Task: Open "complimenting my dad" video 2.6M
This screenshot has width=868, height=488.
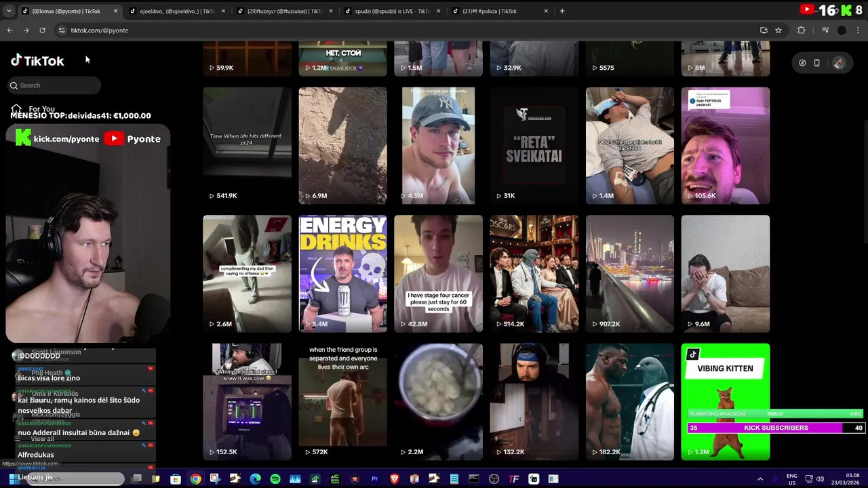Action: click(247, 274)
